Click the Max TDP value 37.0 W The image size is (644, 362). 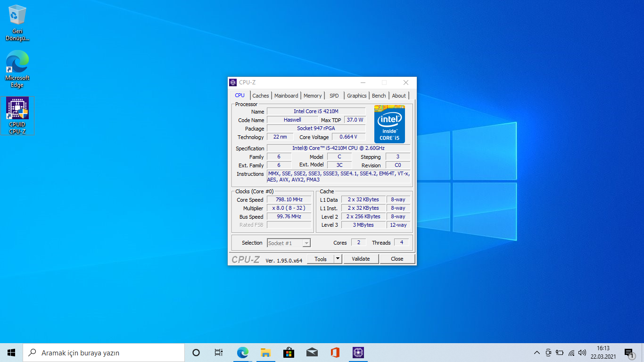click(355, 120)
